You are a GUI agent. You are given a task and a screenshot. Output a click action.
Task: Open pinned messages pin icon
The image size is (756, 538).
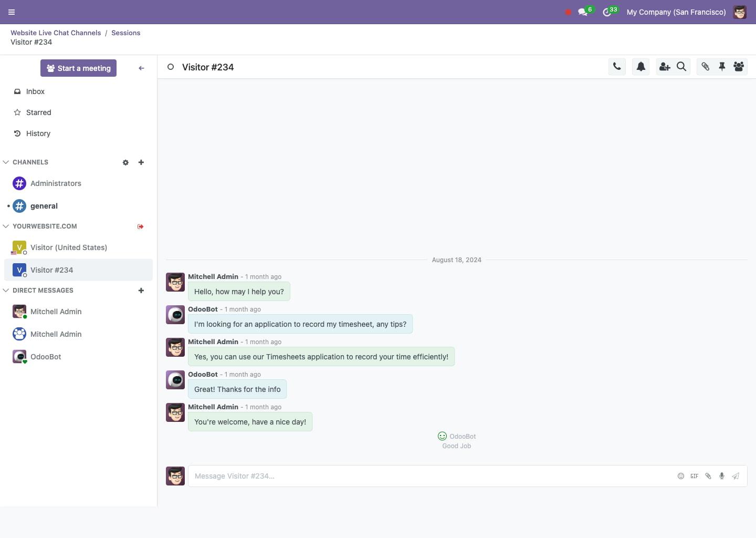[722, 67]
